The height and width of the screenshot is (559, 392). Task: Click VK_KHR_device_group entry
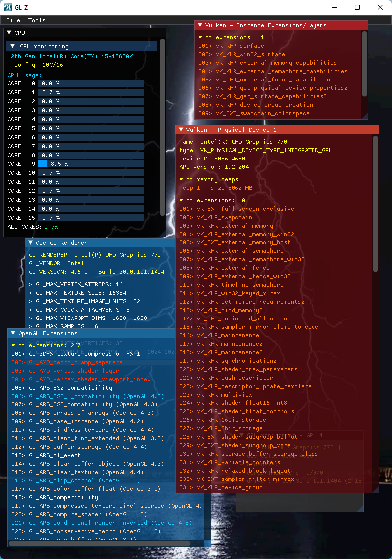[x=221, y=488]
